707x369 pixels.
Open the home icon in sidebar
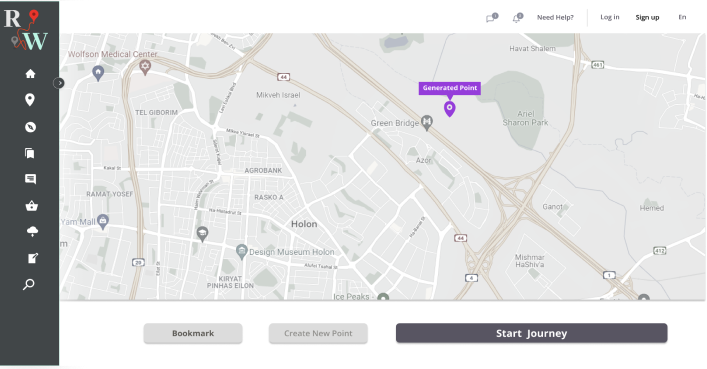pyautogui.click(x=30, y=74)
